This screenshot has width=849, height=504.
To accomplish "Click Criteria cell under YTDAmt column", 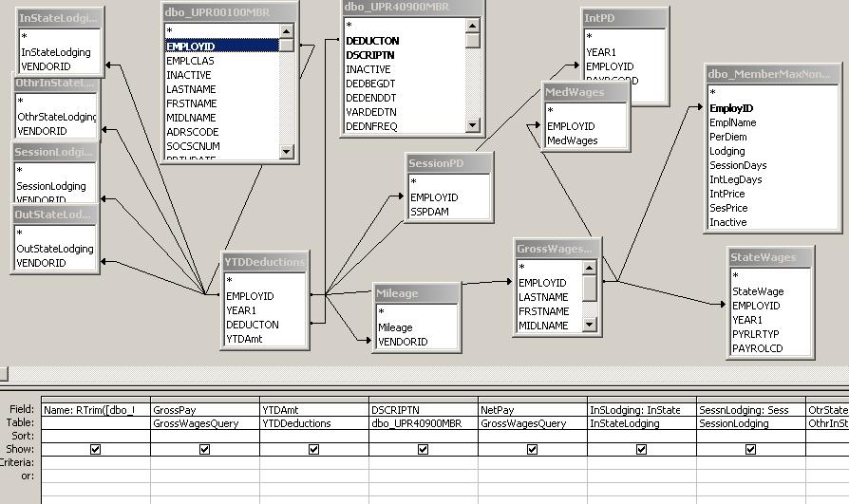I will coord(314,462).
